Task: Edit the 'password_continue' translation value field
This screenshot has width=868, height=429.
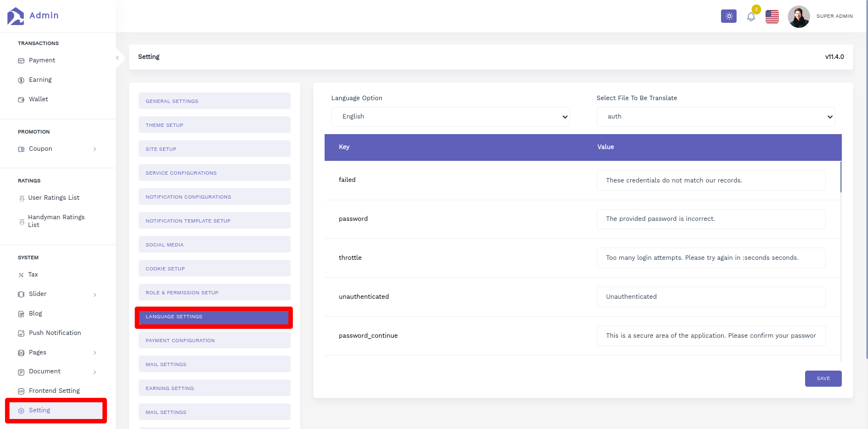Action: pos(711,336)
